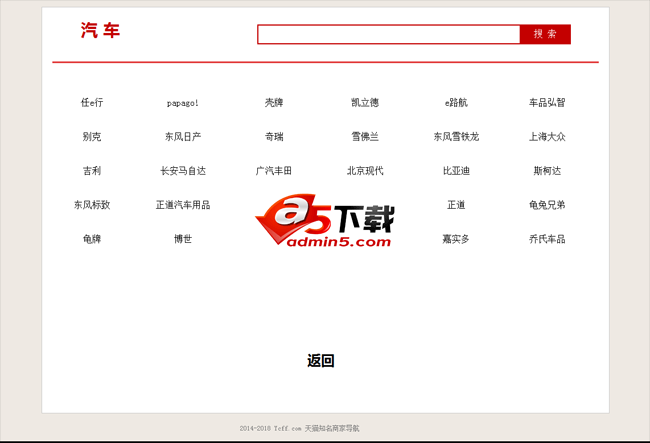Select the 东风日产 brand link
Screen dimensions: 650x443
pos(183,136)
